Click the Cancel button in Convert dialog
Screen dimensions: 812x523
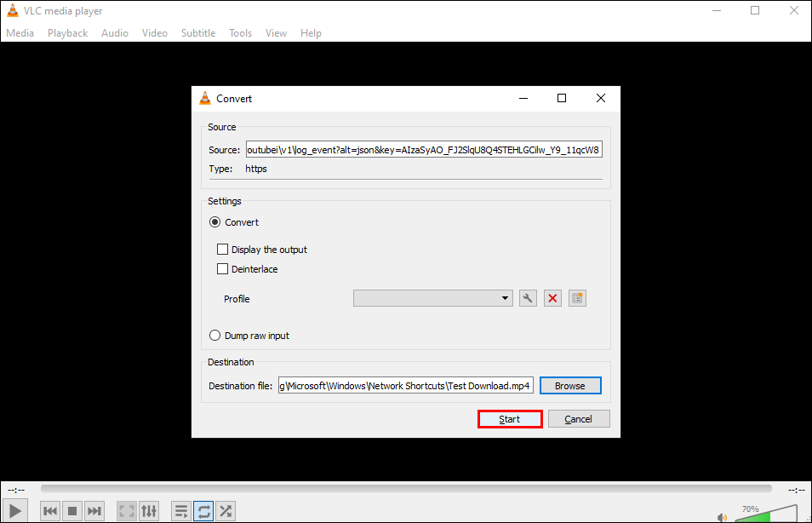coord(579,419)
